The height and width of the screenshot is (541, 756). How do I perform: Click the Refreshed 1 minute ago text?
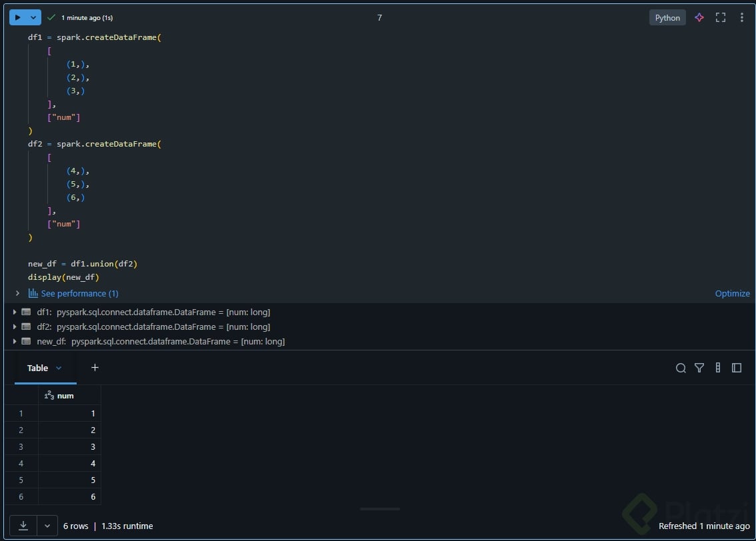click(704, 526)
